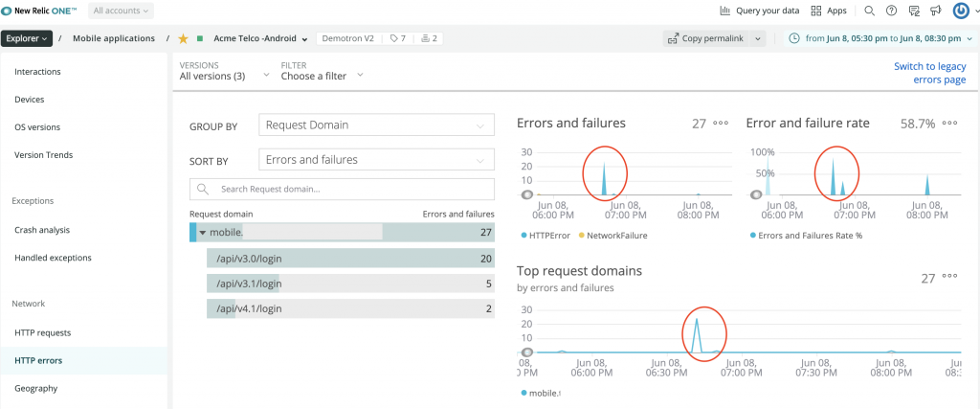Screen dimensions: 980x409
Task: Click the 58.7% error rate value
Action: pyautogui.click(x=918, y=124)
